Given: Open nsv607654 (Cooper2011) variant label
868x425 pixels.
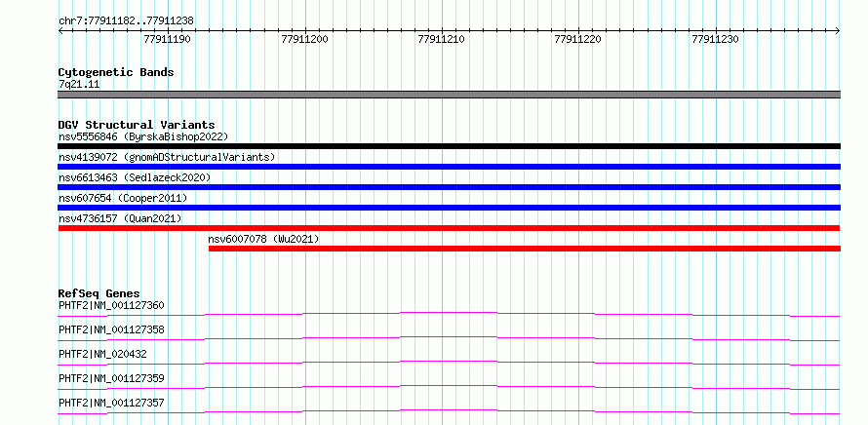Looking at the screenshot, I should tap(123, 198).
